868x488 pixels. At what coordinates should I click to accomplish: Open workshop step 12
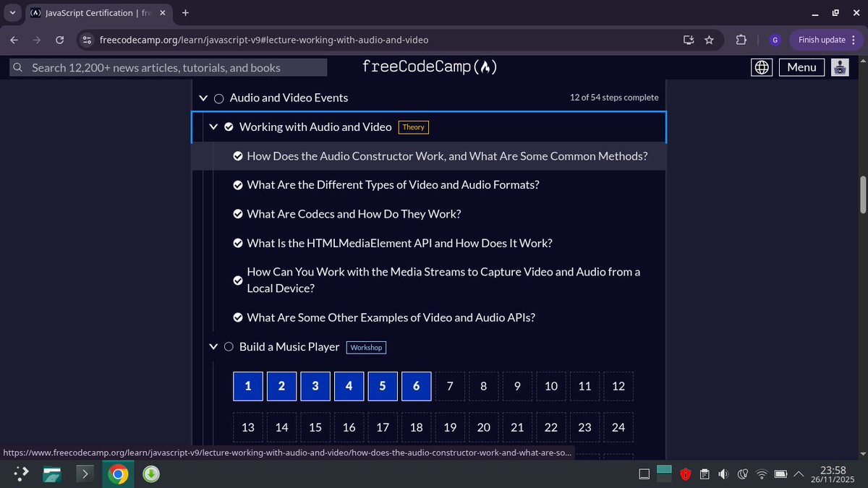pos(618,386)
